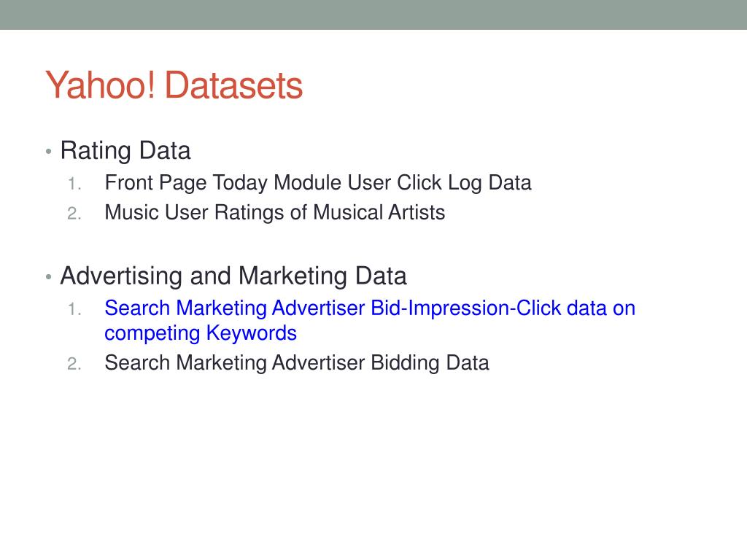The image size is (747, 560).
Task: Select 'Front Page Today Module User Click Log Data'
Action: [x=318, y=183]
